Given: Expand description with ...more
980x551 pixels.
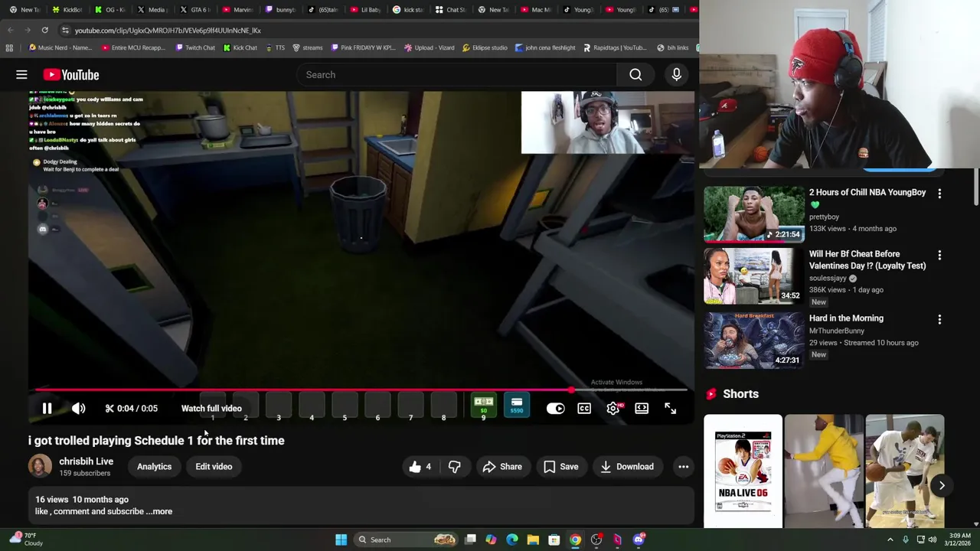Looking at the screenshot, I should pyautogui.click(x=159, y=511).
